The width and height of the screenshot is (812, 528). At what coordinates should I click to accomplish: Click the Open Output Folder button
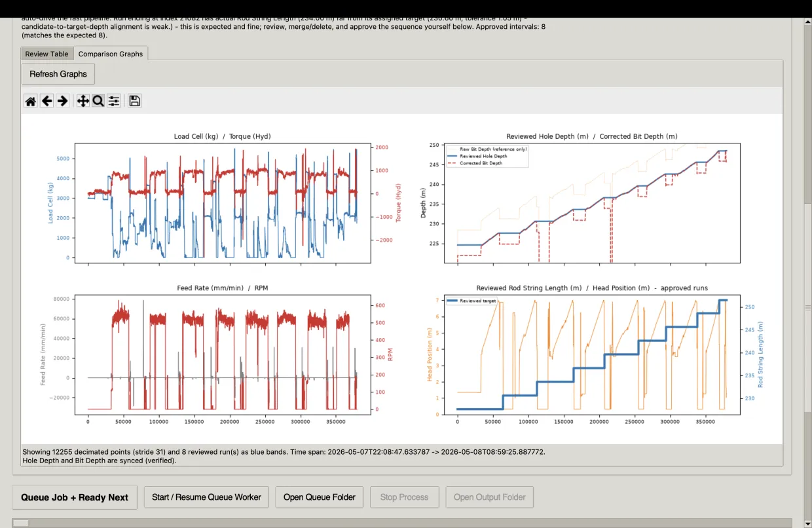pyautogui.click(x=490, y=497)
